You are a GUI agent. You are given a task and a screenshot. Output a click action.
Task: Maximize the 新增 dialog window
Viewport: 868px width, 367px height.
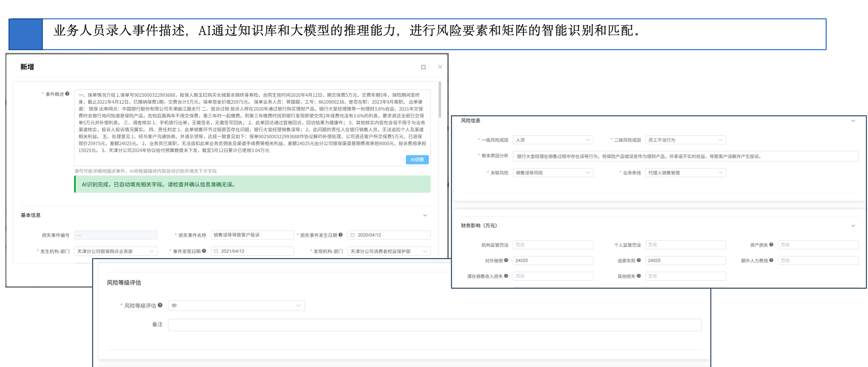pos(423,67)
